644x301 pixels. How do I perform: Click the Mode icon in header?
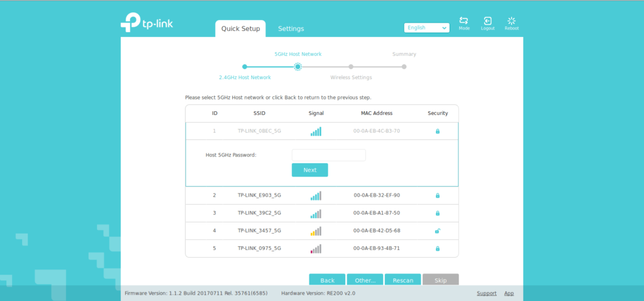click(464, 21)
